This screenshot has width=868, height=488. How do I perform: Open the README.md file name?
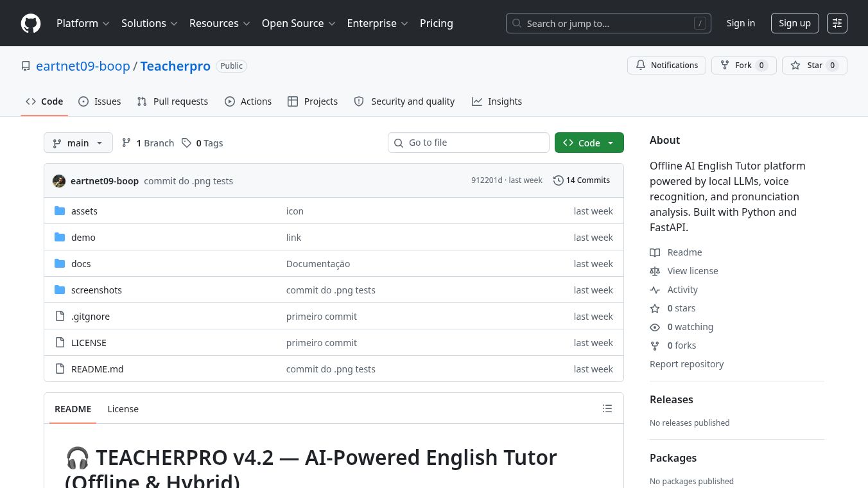(98, 369)
